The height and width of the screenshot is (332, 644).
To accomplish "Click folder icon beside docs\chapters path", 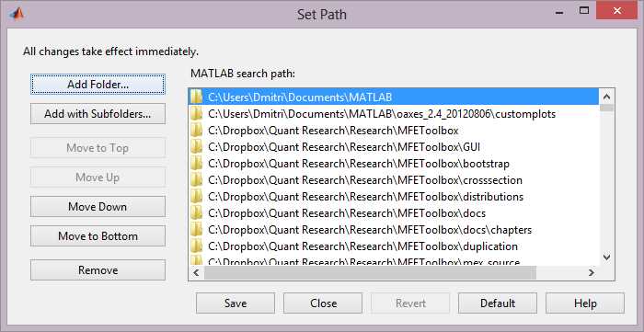I will 197,229.
